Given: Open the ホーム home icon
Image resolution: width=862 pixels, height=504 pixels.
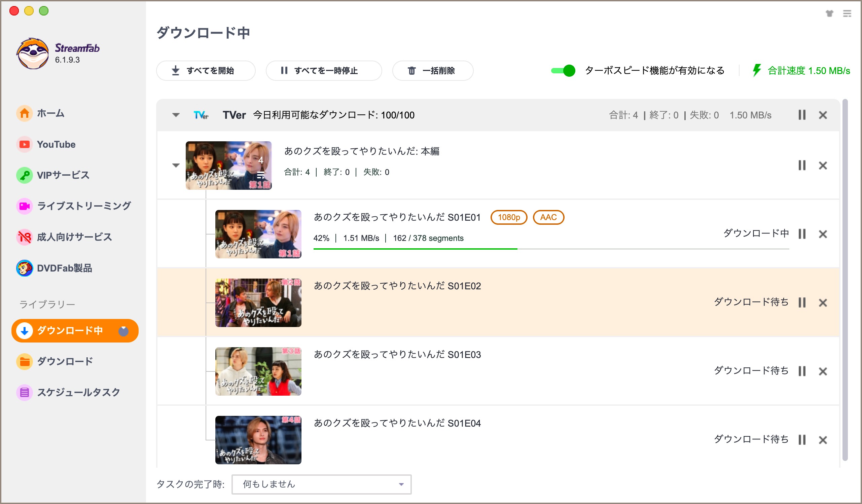Looking at the screenshot, I should 24,113.
